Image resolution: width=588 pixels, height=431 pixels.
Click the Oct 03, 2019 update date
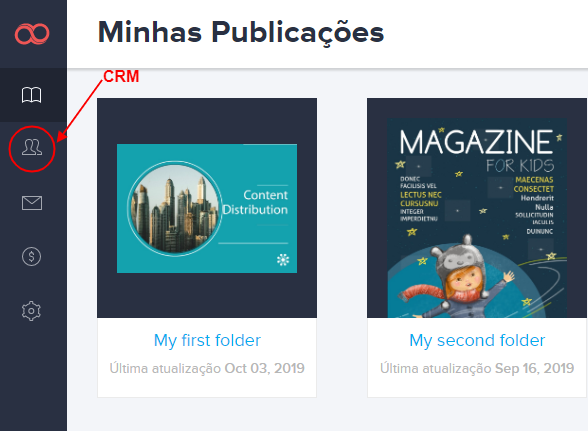(x=264, y=368)
